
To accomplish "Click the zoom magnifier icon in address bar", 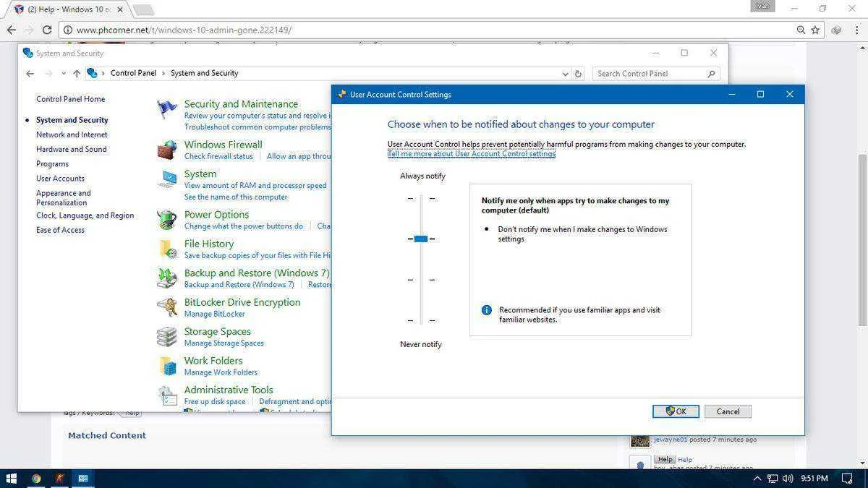I will 801,30.
